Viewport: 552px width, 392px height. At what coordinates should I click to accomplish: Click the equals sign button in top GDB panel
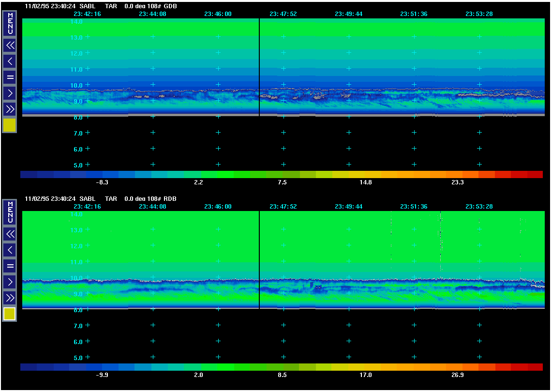pos(10,77)
